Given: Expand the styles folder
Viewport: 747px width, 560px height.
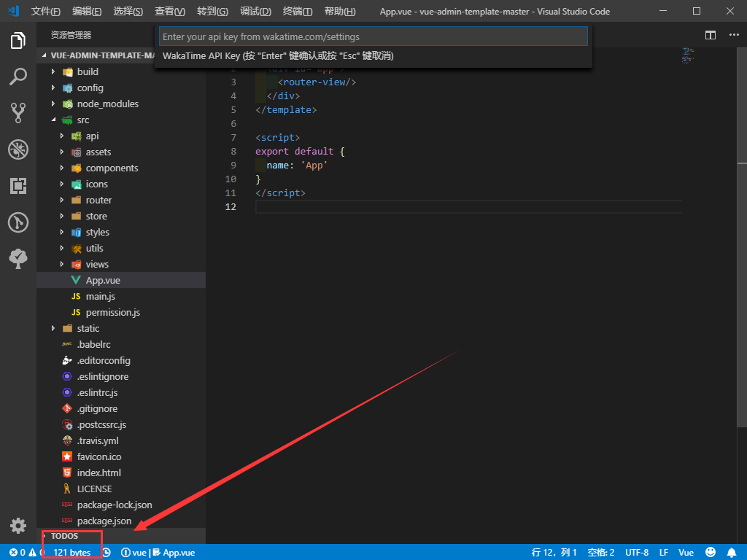Looking at the screenshot, I should pyautogui.click(x=121, y=233).
